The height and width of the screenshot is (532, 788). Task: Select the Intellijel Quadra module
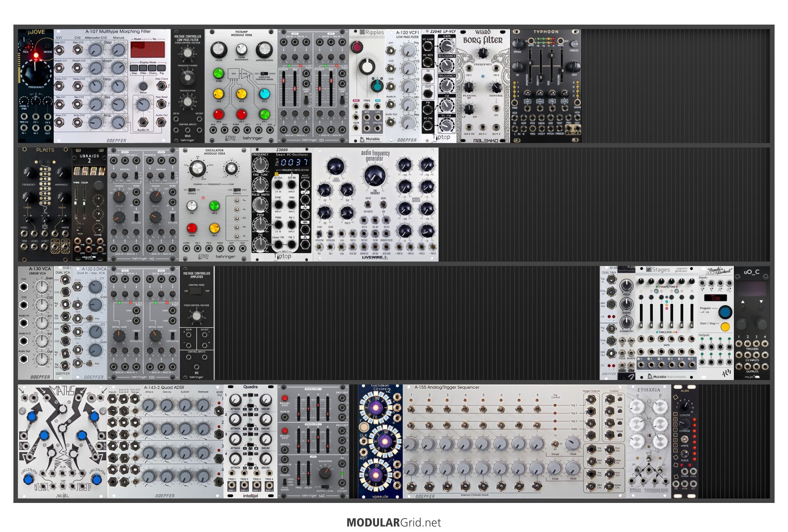(x=251, y=442)
